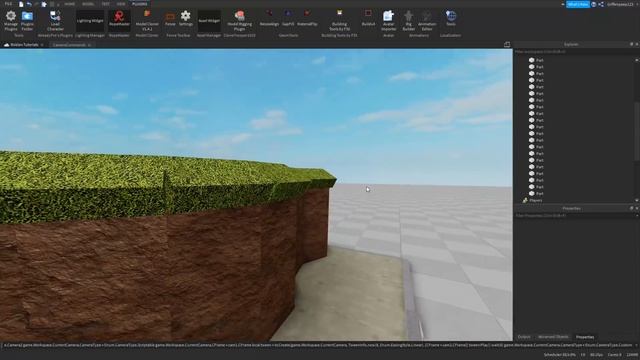Click the command bar input
The image size is (640, 360).
317,345
